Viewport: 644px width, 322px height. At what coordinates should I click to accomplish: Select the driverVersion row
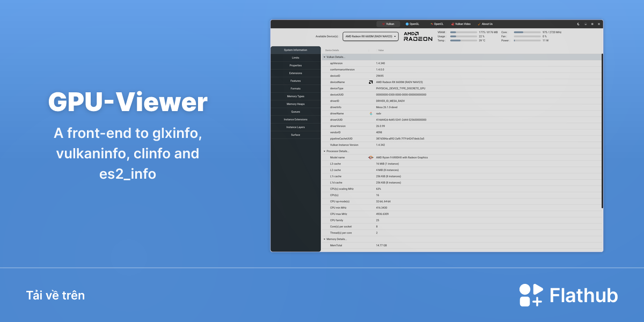[462, 126]
